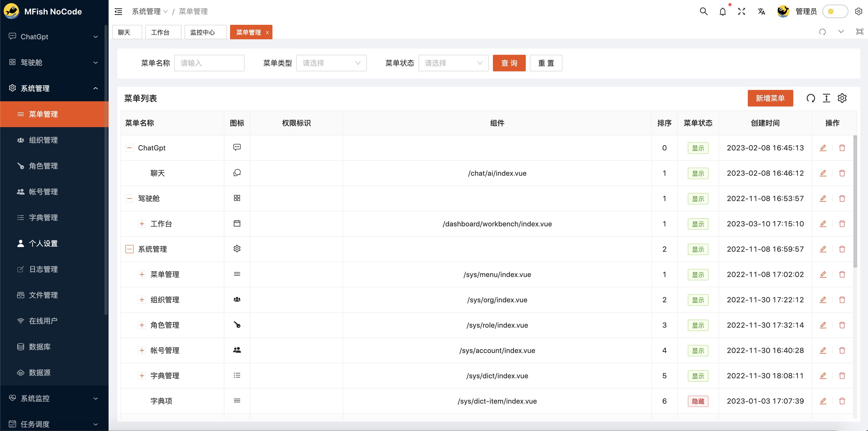868x431 pixels.
Task: Close the 菜单管理 tab
Action: tap(267, 32)
